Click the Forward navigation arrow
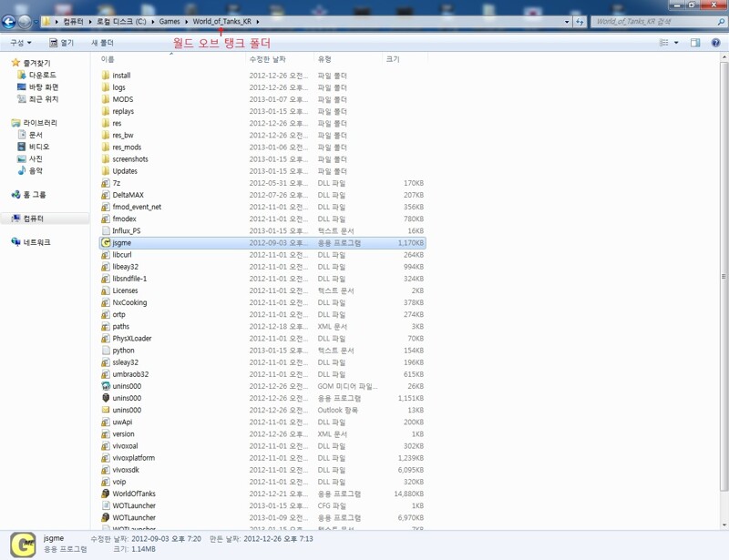This screenshot has height=560, width=729. point(25,21)
